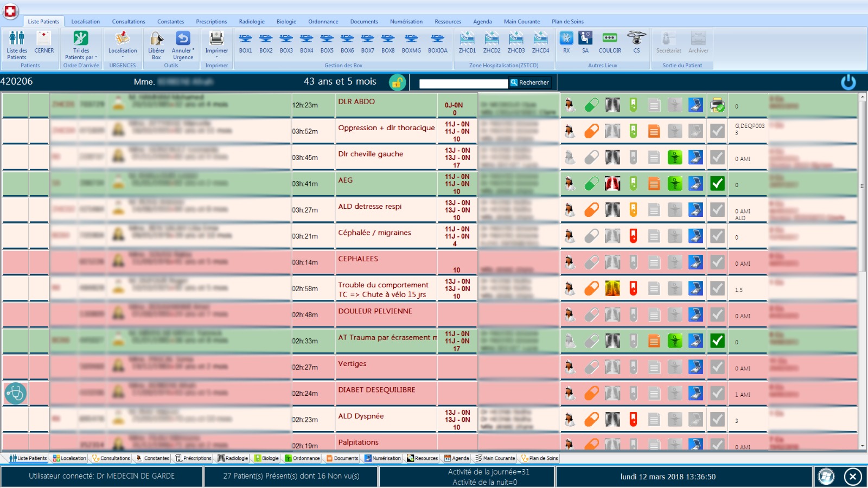This screenshot has height=488, width=868.
Task: Launch the CERNER icon in ribbon
Action: click(x=44, y=43)
